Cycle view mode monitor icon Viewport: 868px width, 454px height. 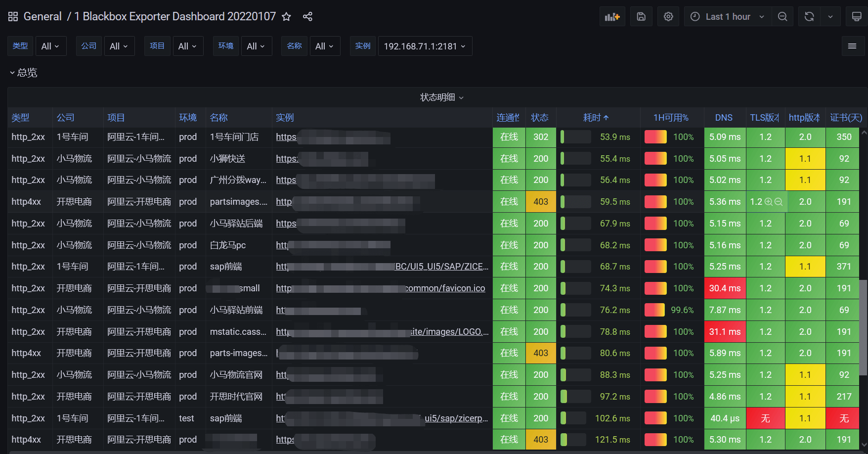[x=857, y=17]
